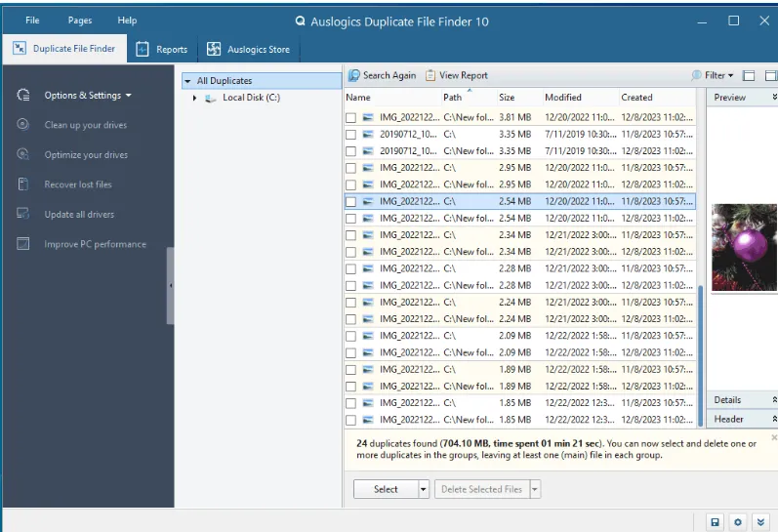
Task: Expand the Local Disk (C:) tree node
Action: click(x=194, y=98)
